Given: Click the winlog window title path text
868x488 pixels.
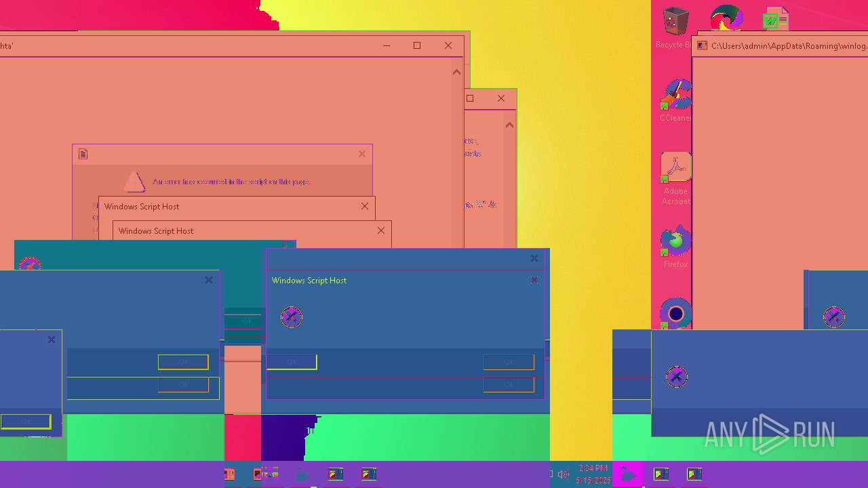Looking at the screenshot, I should (789, 46).
